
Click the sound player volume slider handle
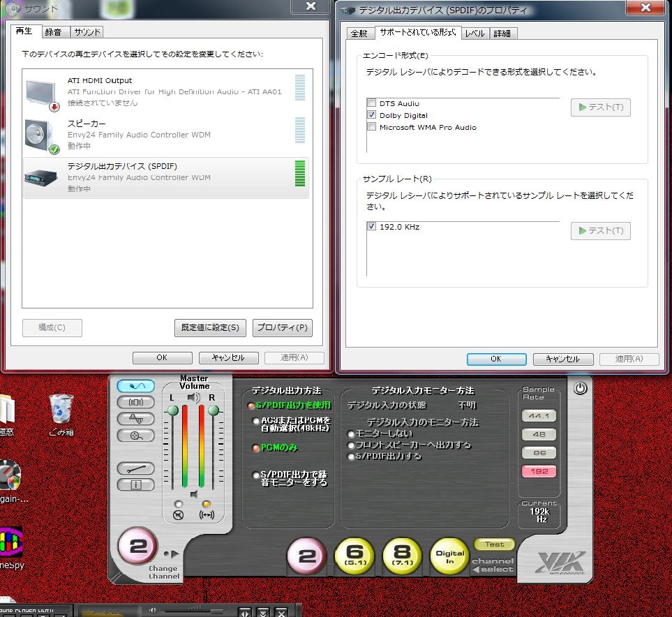pos(217,611)
